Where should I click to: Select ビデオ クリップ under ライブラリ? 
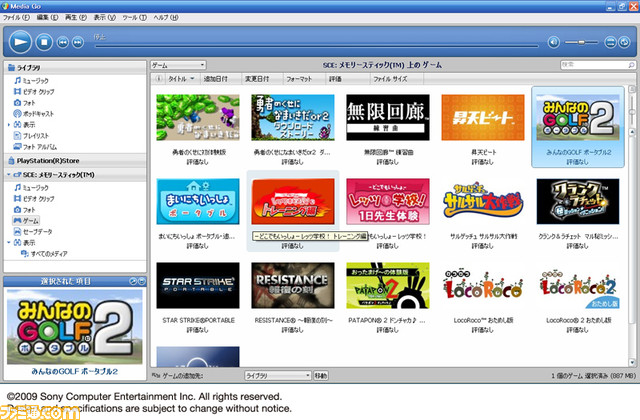coord(34,91)
